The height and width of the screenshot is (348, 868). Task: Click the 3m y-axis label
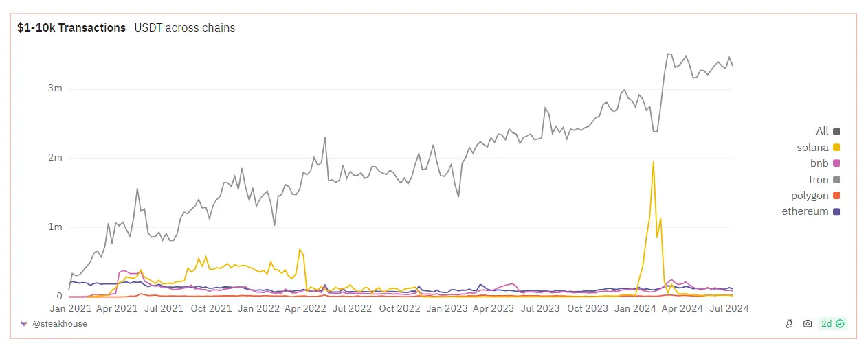(56, 89)
